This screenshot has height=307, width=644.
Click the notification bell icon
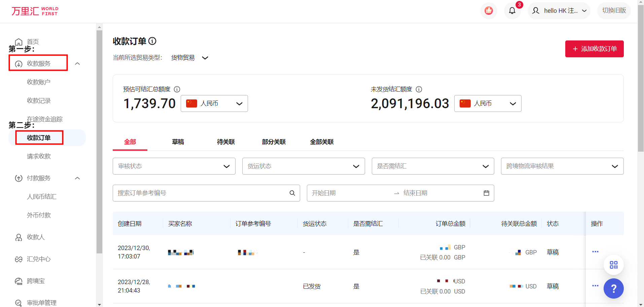click(512, 11)
